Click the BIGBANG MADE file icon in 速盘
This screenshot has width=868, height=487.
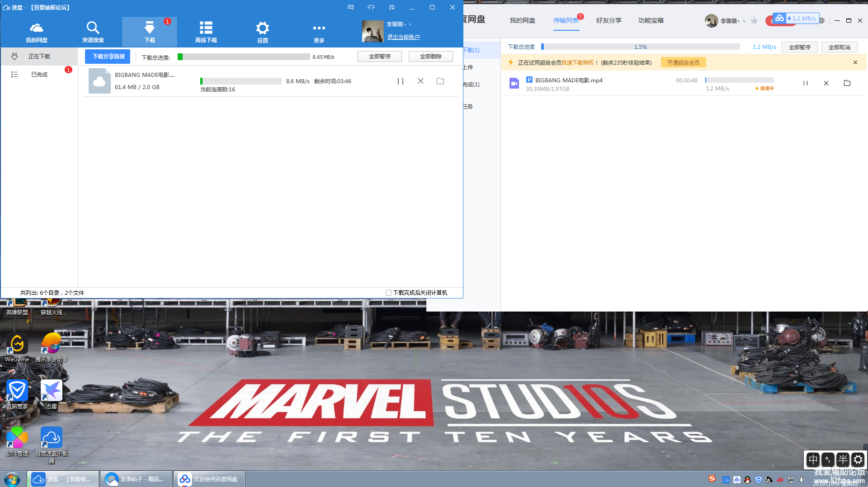click(99, 81)
